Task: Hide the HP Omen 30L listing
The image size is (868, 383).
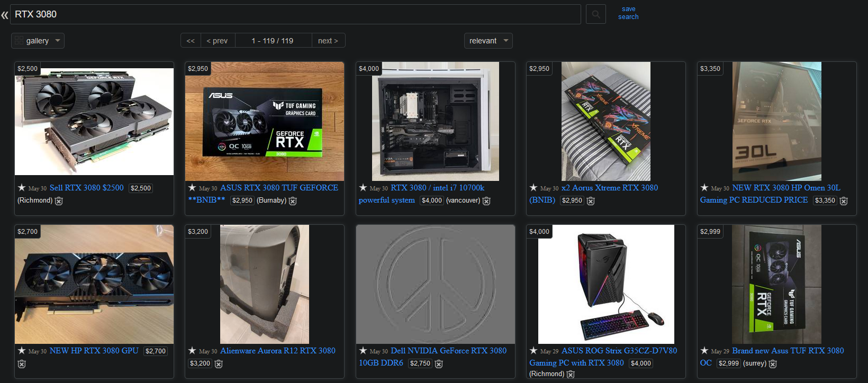Action: click(844, 201)
